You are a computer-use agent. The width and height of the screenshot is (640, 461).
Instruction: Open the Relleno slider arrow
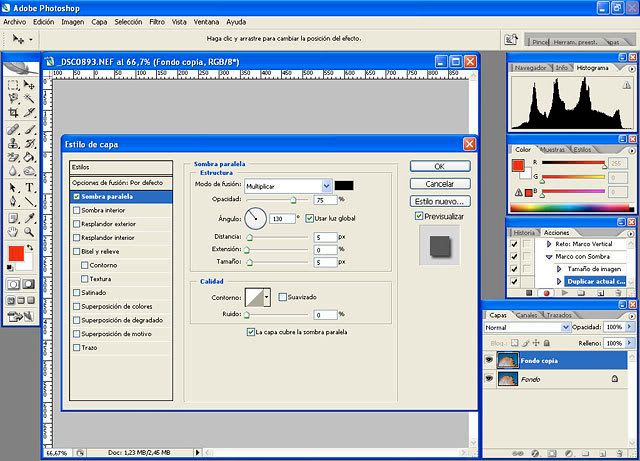point(629,343)
